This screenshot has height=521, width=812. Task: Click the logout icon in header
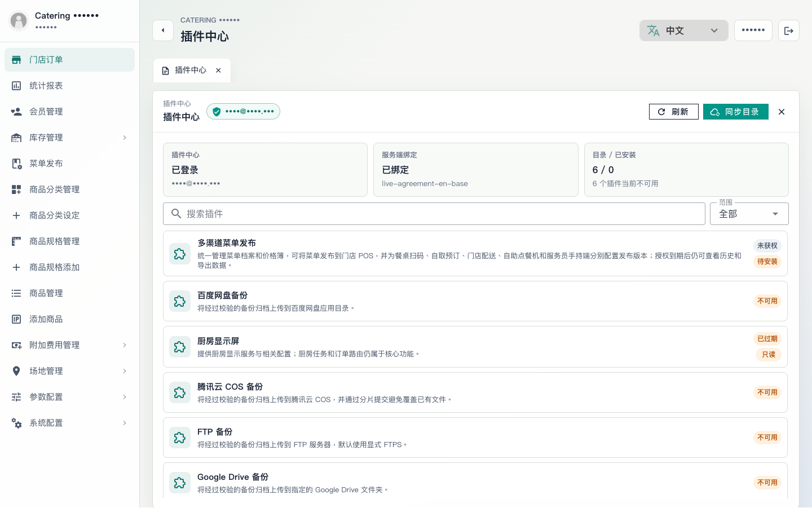tap(789, 30)
